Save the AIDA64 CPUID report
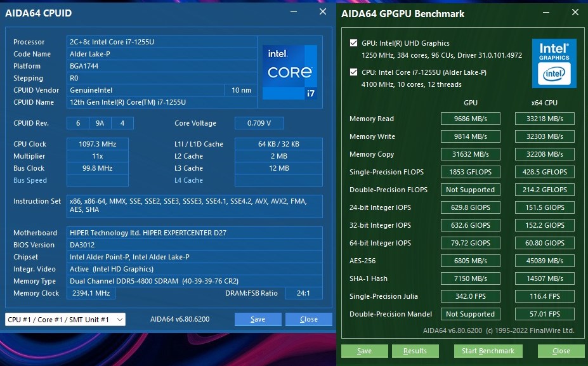Viewport: 588px width, 366px height. point(258,319)
